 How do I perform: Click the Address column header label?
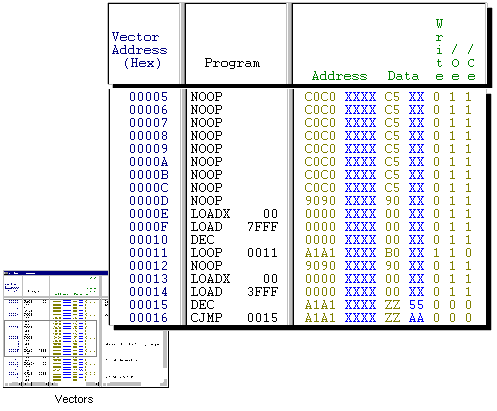339,76
